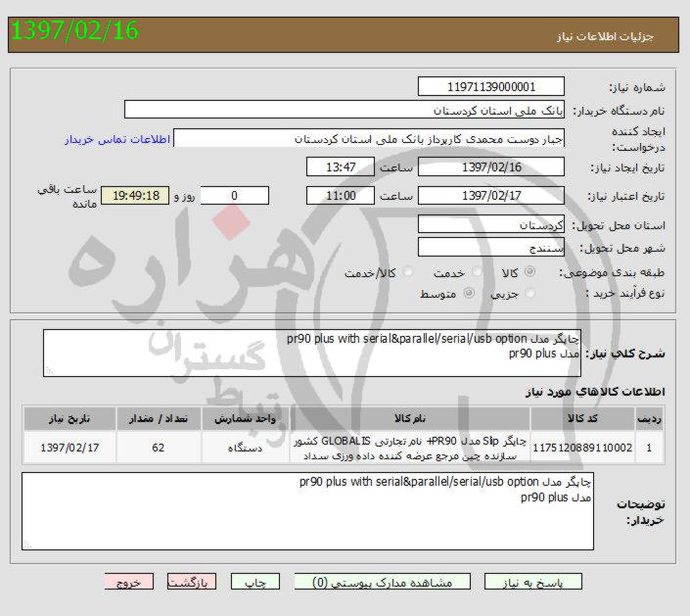Click the شرح کلی نیاز text area
Screen dimensions: 690x616
(312, 354)
